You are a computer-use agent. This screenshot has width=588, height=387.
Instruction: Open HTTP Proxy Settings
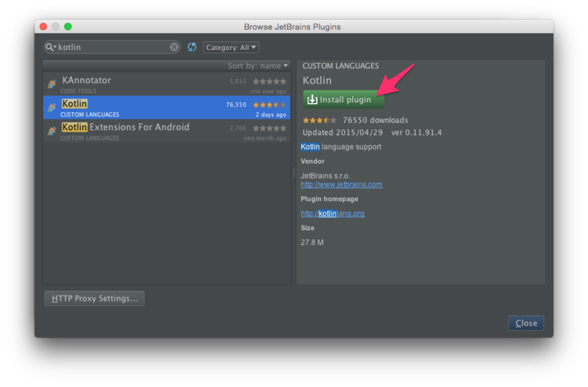95,299
